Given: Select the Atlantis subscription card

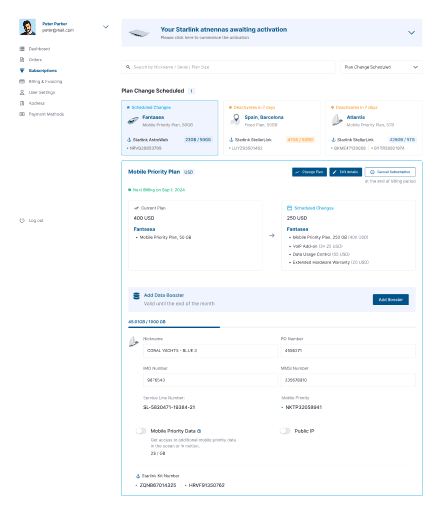Looking at the screenshot, I should 374,128.
